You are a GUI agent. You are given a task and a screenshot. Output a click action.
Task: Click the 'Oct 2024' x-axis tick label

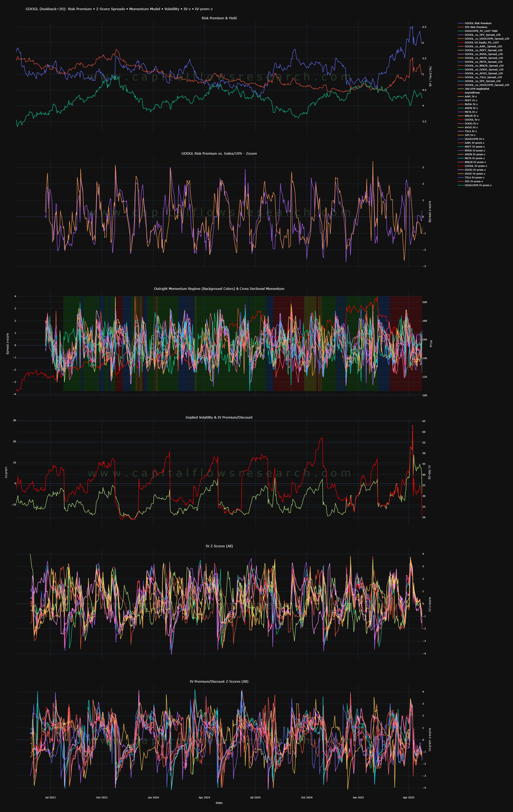click(307, 798)
